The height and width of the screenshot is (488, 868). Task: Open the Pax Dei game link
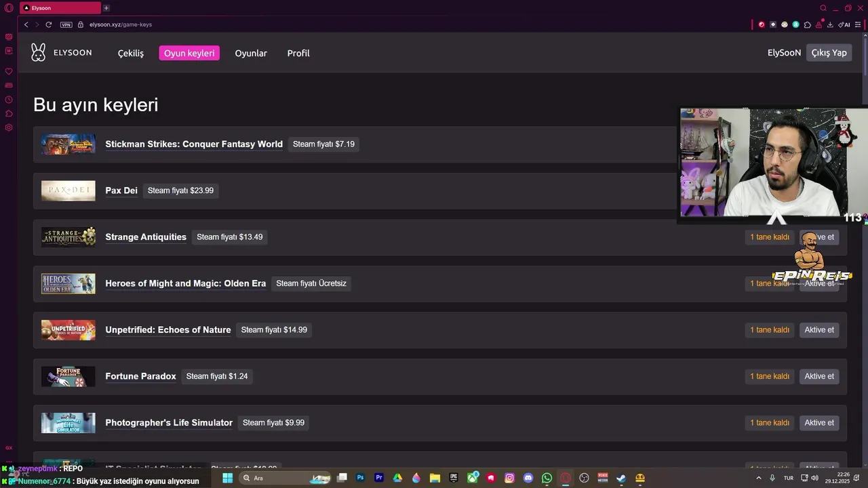[x=121, y=190]
